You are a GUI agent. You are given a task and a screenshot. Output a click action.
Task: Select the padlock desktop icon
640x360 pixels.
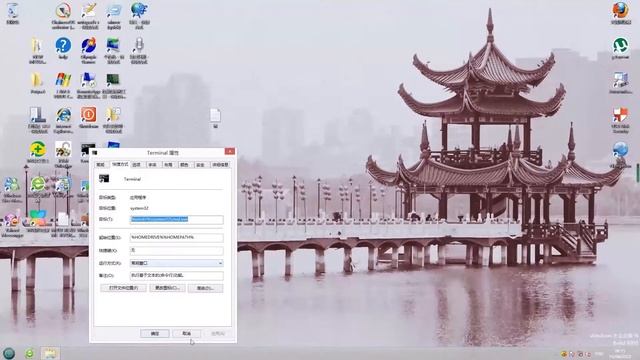tap(63, 150)
